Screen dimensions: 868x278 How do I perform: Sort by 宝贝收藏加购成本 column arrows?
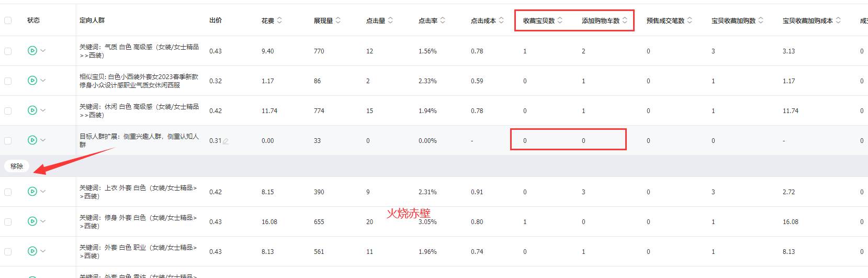pos(838,20)
